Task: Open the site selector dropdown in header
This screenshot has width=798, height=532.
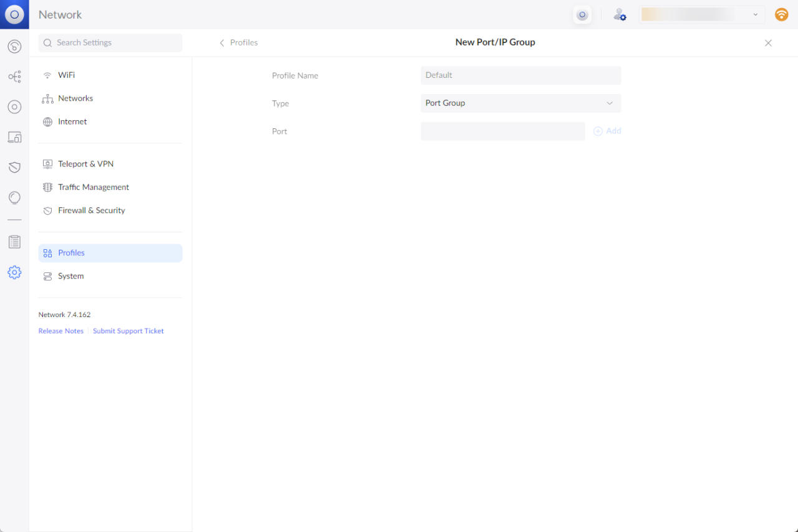Action: pyautogui.click(x=701, y=14)
